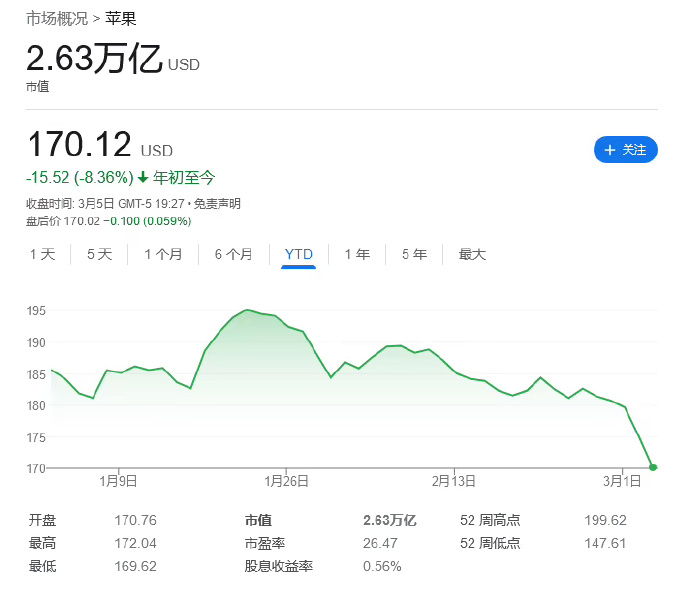The image size is (690, 590).
Task: Click the 2.63万亿 market cap headline
Action: (95, 58)
